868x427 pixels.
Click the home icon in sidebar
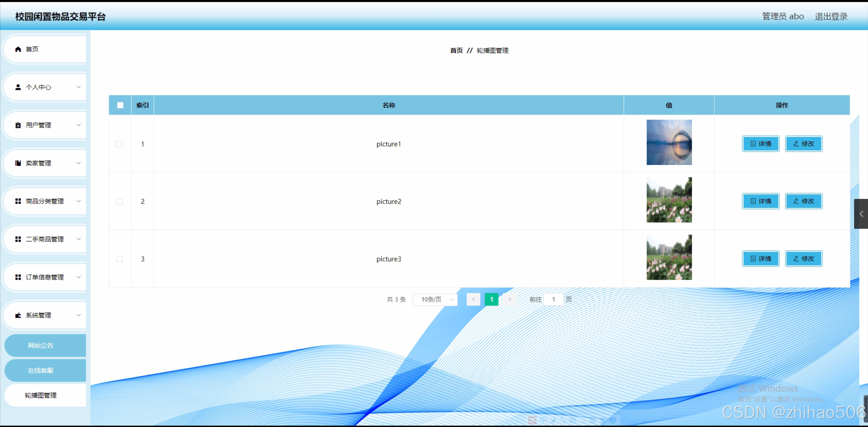(18, 49)
